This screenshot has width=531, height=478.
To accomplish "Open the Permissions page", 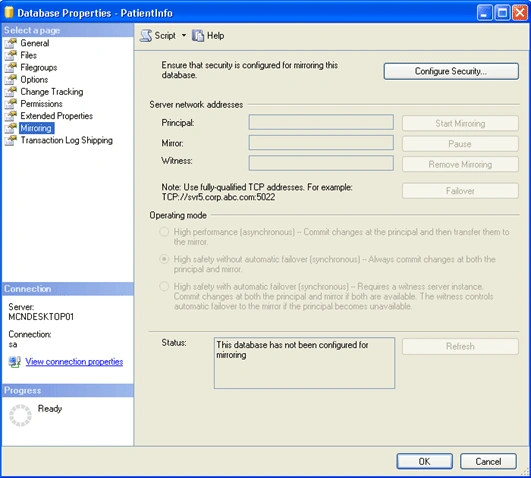I will point(41,104).
